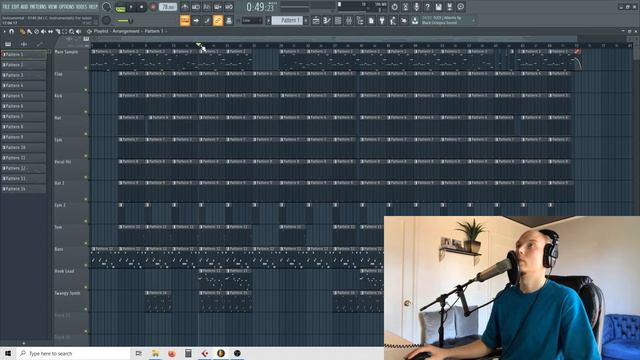Toggle the loop recording icon
Screen dimensions: 640x360
pyautogui.click(x=229, y=7)
